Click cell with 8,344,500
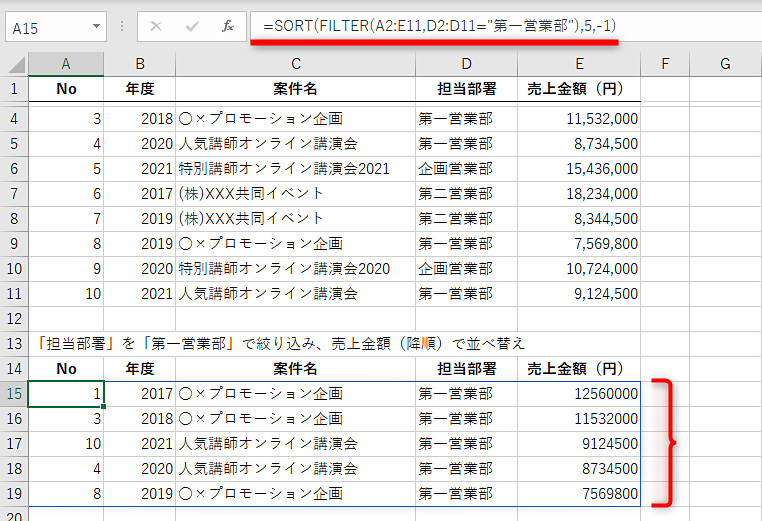Image resolution: width=762 pixels, height=521 pixels. pos(579,219)
